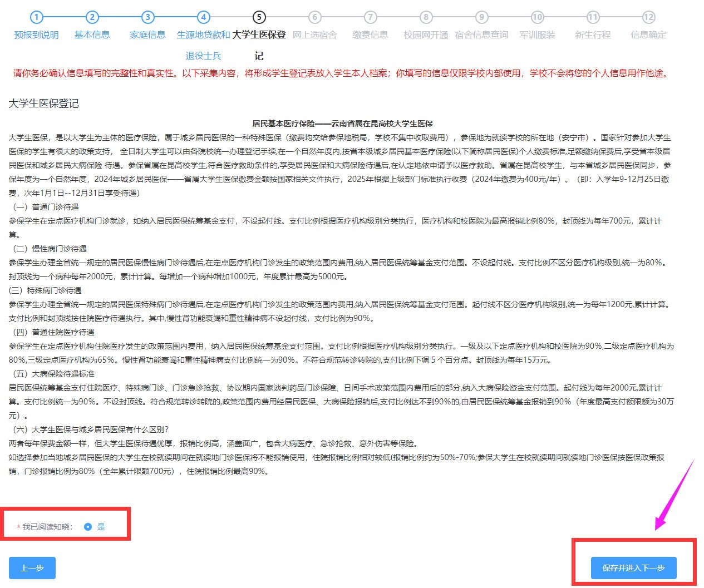Click the 是 radio option label

(101, 527)
